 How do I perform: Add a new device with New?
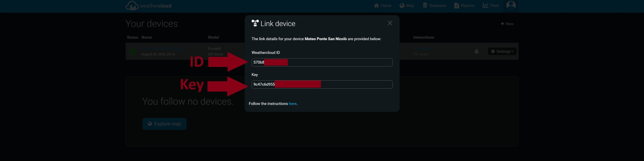coord(507,24)
